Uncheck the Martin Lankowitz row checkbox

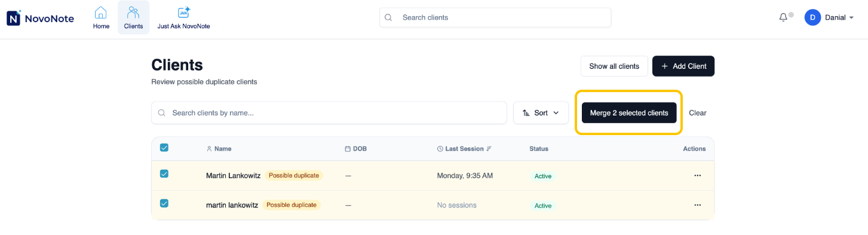pos(164,174)
